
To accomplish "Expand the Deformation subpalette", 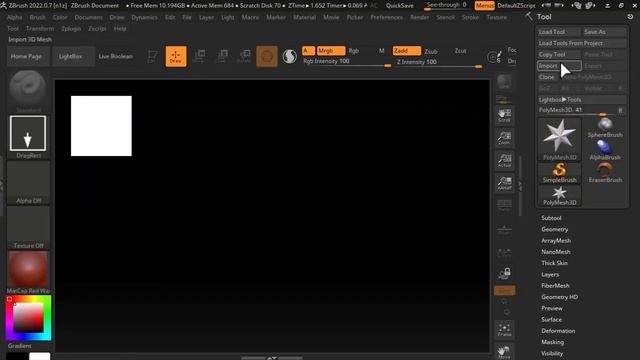I will [x=558, y=331].
